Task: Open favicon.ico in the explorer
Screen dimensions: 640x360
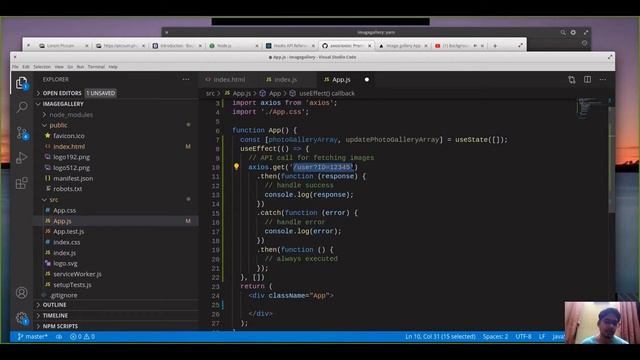Action: [x=69, y=136]
